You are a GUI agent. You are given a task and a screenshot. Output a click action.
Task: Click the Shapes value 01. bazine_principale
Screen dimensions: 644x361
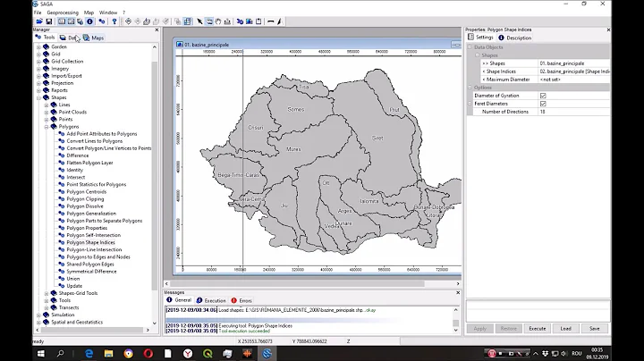click(x=574, y=63)
